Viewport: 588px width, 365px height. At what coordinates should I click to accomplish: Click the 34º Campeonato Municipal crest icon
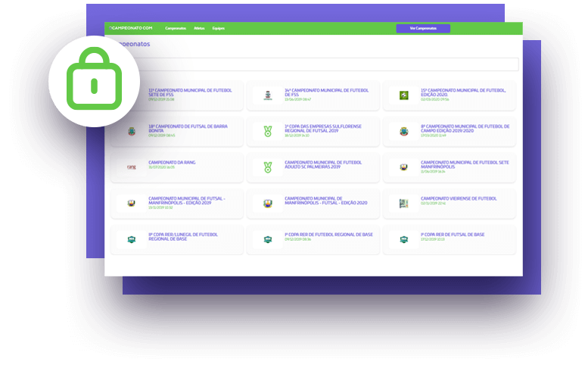pos(267,95)
